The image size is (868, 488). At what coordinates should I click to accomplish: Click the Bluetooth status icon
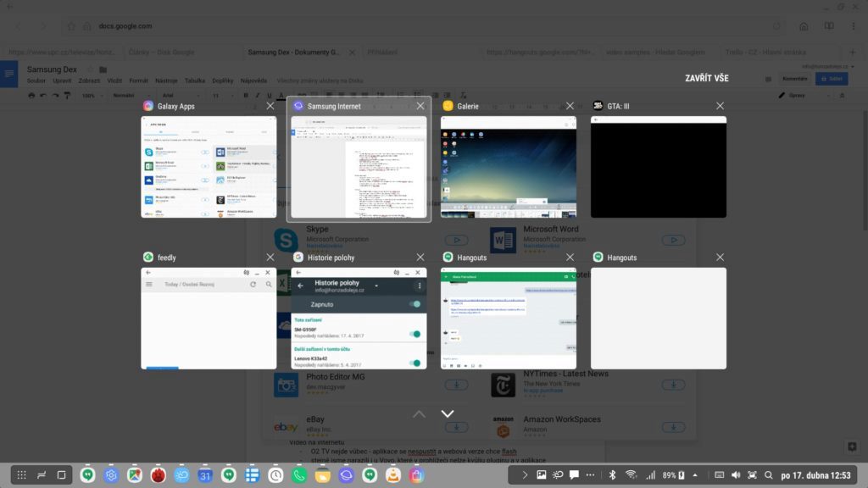[612, 474]
